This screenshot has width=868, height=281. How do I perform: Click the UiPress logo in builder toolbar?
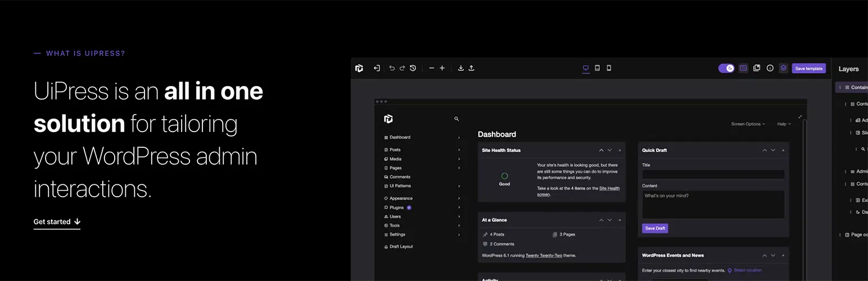pos(359,68)
